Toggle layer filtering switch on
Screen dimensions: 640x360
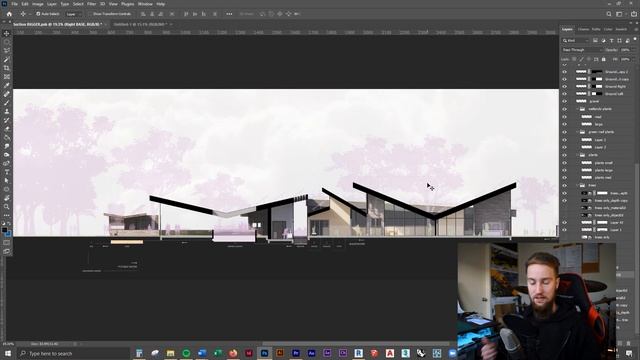point(635,40)
